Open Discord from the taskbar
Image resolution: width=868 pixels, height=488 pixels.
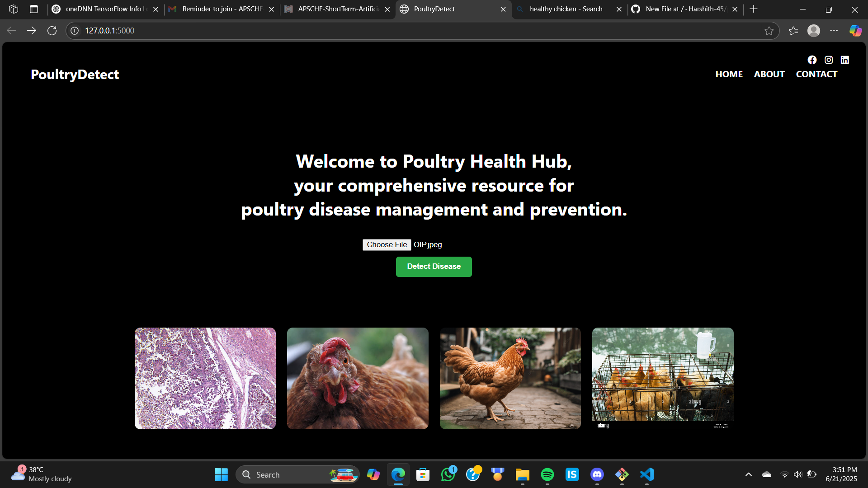point(597,474)
